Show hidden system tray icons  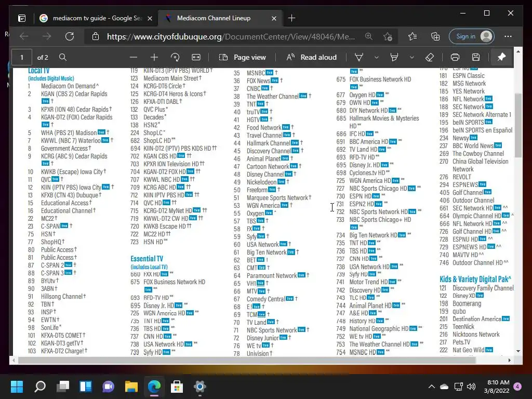[432, 387]
